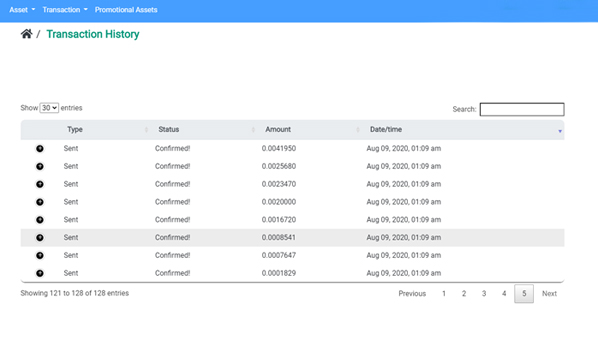Click the sent icon for amount 0.0020000

(40, 202)
